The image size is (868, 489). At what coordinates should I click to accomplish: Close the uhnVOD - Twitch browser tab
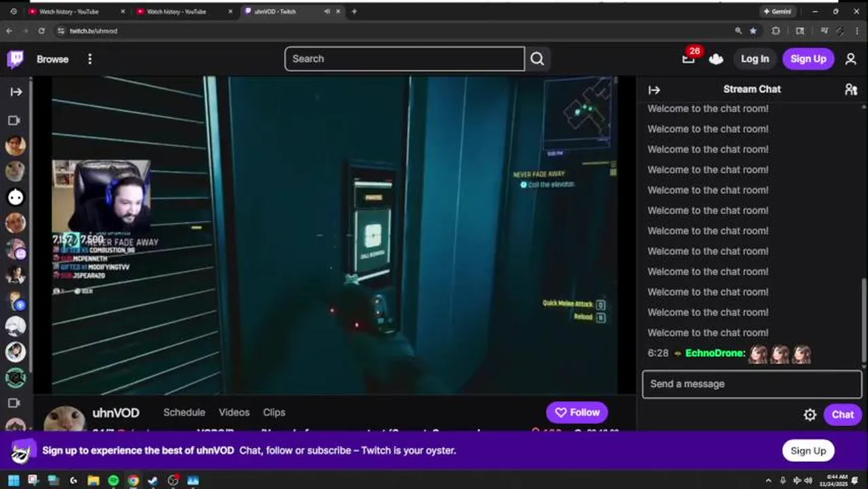338,12
